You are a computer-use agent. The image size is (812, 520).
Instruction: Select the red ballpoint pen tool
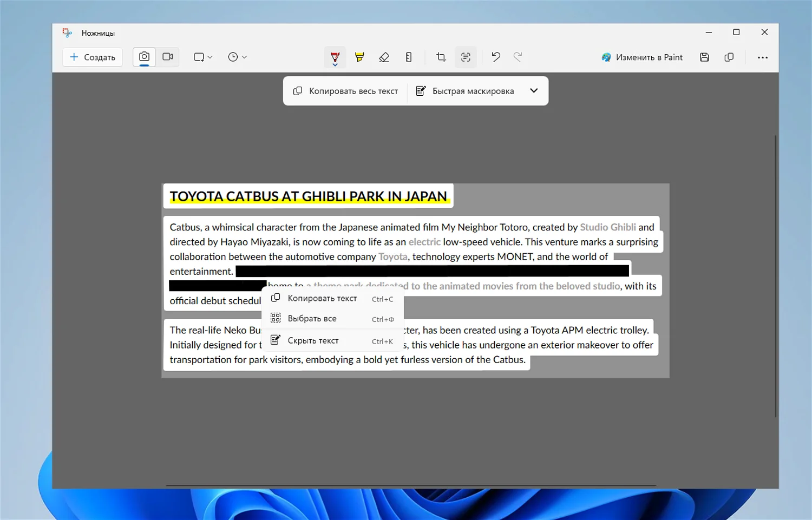click(335, 57)
